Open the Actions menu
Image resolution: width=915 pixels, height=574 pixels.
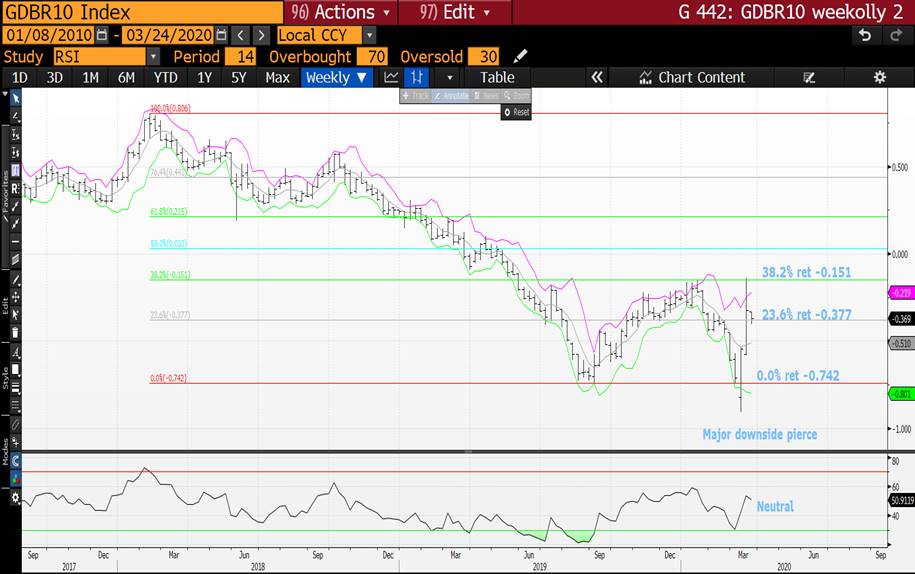tap(340, 12)
